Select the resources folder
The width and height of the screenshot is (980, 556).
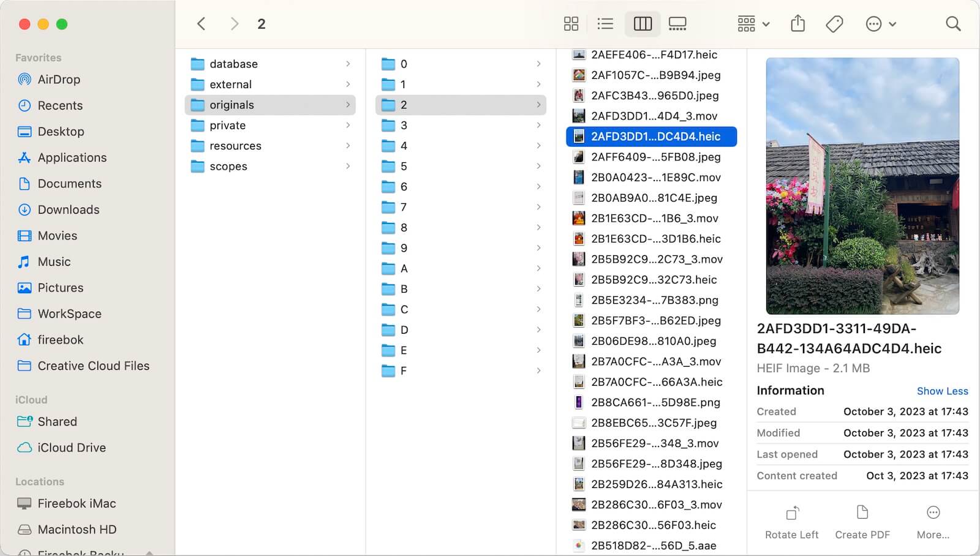270,146
